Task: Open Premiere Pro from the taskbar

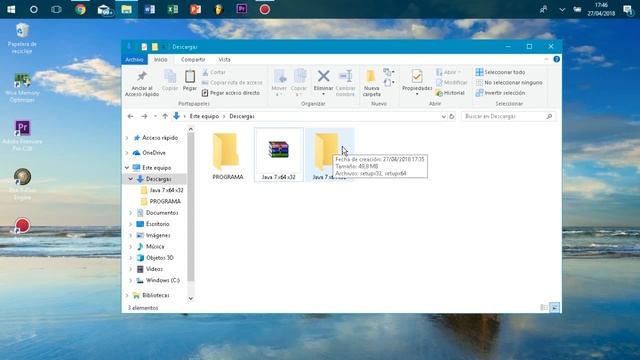Action: point(242,9)
